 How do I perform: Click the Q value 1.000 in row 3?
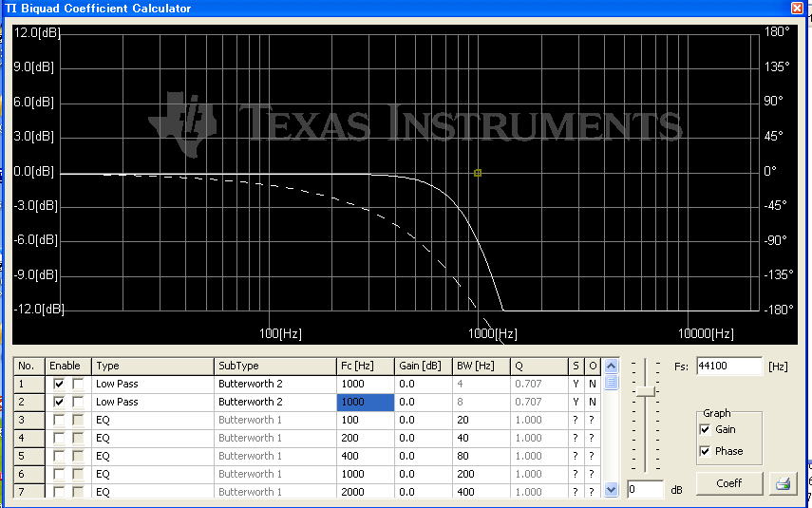tap(539, 420)
